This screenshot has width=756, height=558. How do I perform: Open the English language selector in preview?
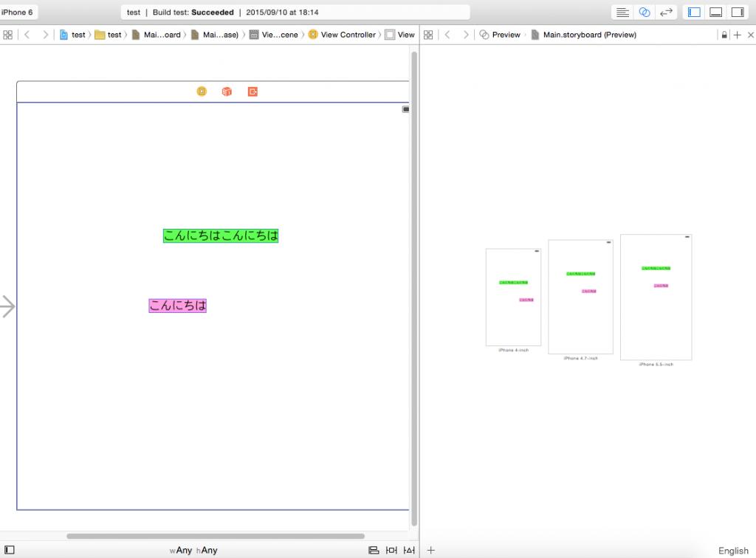[x=732, y=551]
